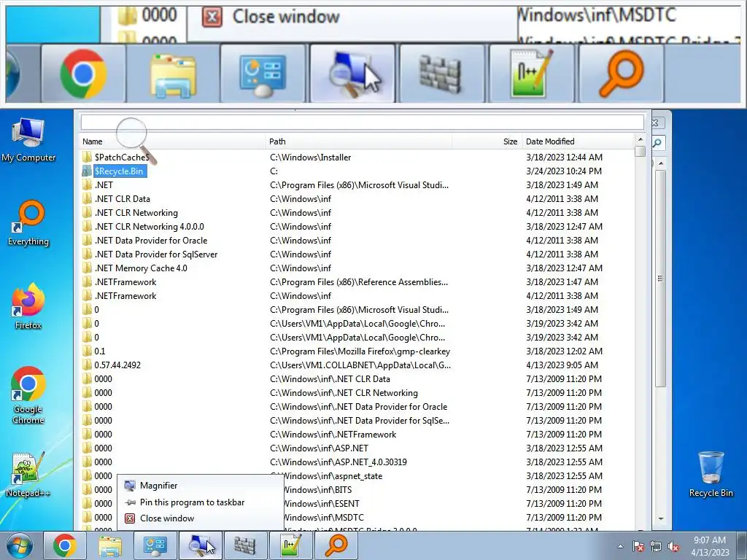Select 0000 row in .NET CLR Data path
Image resolution: width=747 pixels, height=560 pixels.
click(x=357, y=378)
